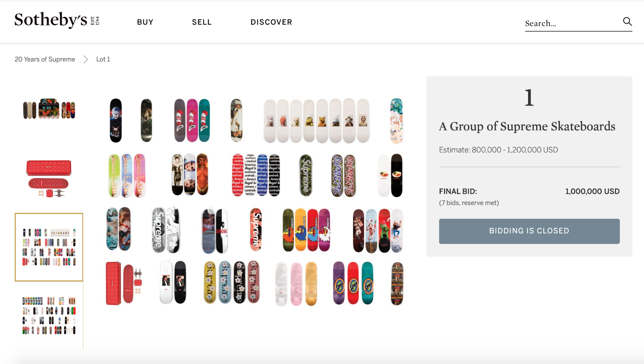Click the Lot 1 breadcrumb
Screen dimensions: 644x364
103,60
